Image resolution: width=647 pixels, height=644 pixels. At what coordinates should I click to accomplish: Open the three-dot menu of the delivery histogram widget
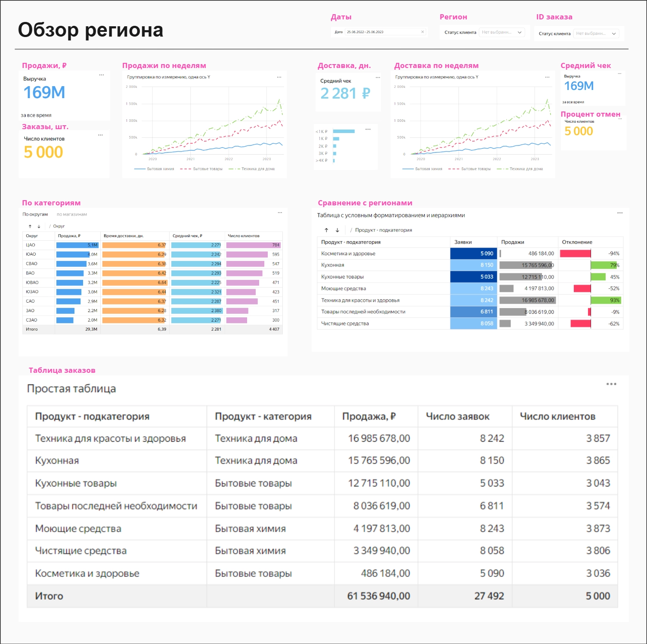pyautogui.click(x=368, y=130)
